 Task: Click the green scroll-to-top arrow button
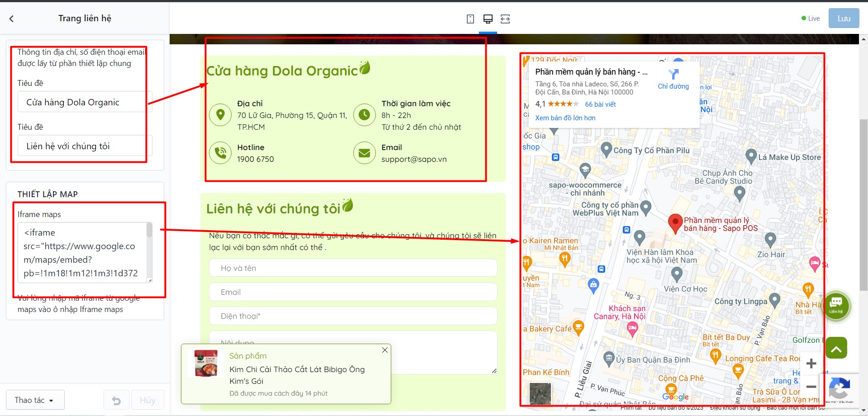click(x=836, y=348)
